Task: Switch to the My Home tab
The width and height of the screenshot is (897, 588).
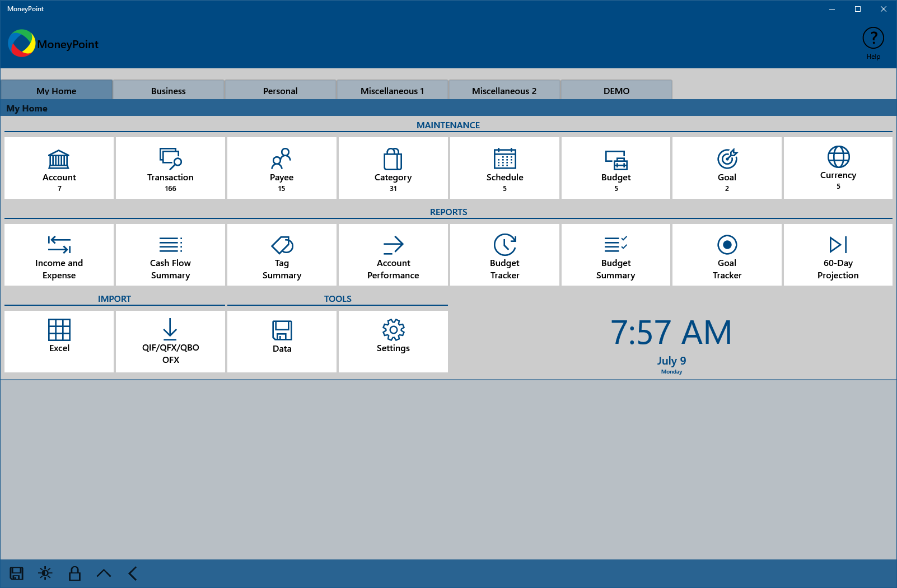Action: (x=57, y=90)
